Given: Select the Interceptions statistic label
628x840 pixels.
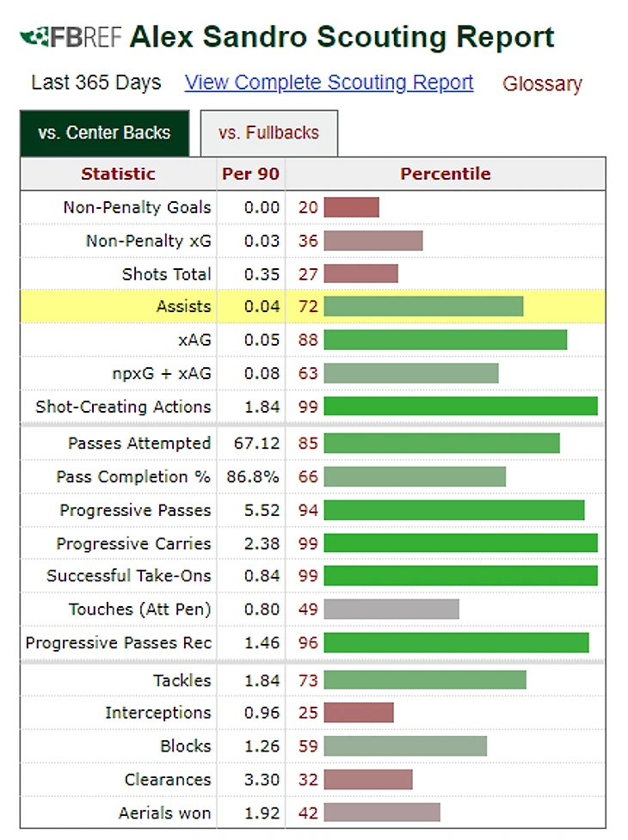Looking at the screenshot, I should (158, 713).
